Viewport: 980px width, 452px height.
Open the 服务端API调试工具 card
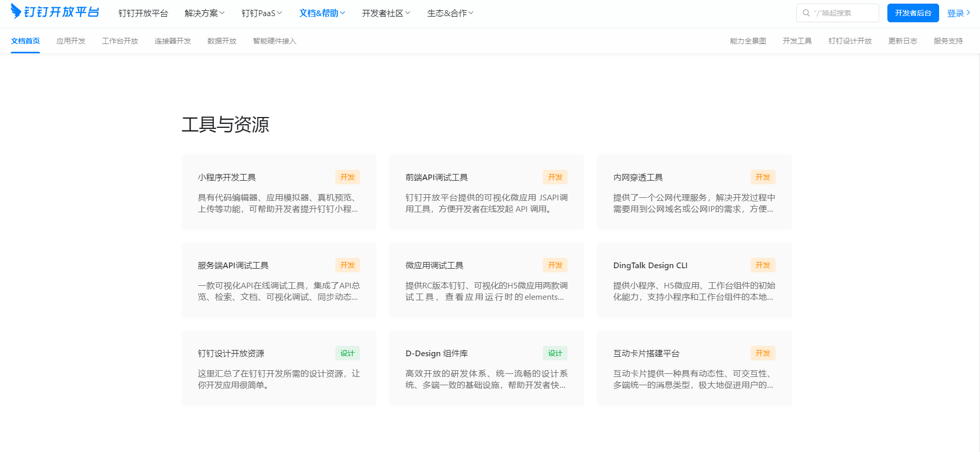point(279,280)
